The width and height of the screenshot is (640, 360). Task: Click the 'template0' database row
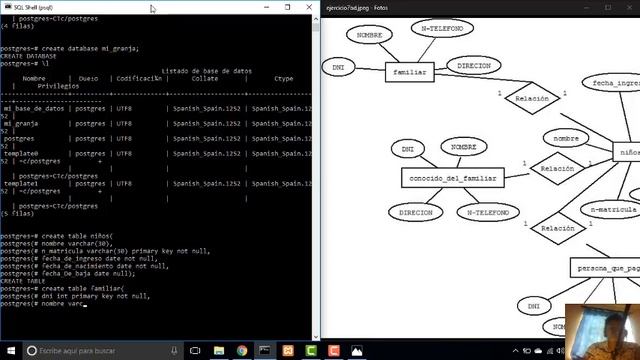coord(156,153)
